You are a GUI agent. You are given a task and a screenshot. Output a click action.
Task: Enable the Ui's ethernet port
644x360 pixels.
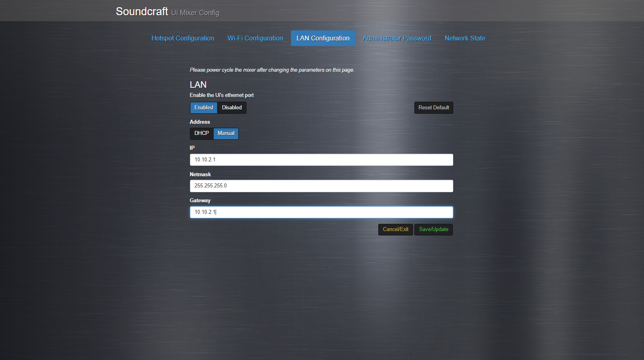coord(204,108)
